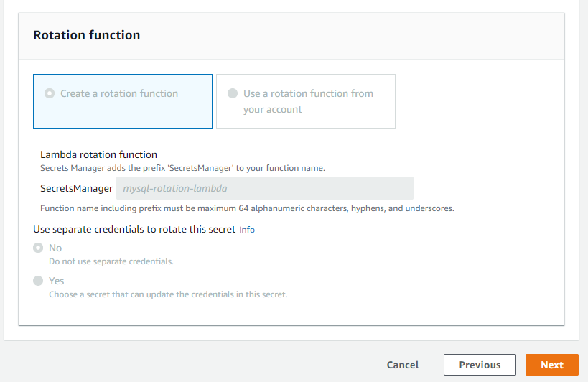Proceed by clicking the orange Next button

(x=551, y=365)
